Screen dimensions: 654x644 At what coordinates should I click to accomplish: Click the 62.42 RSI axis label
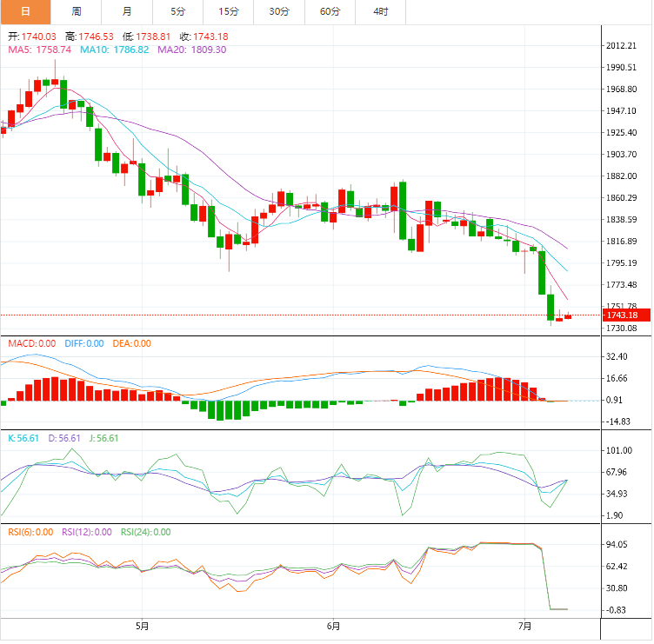(x=617, y=567)
